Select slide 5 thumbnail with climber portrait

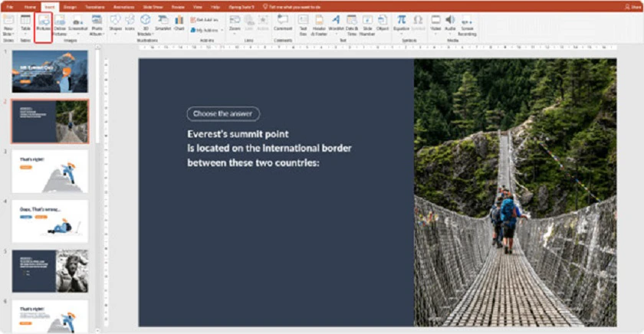click(50, 271)
